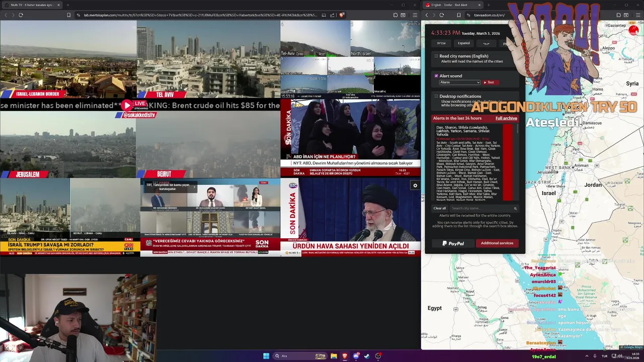The height and width of the screenshot is (362, 644).
Task: Select the CNN Türk video tile
Action: 70,217
